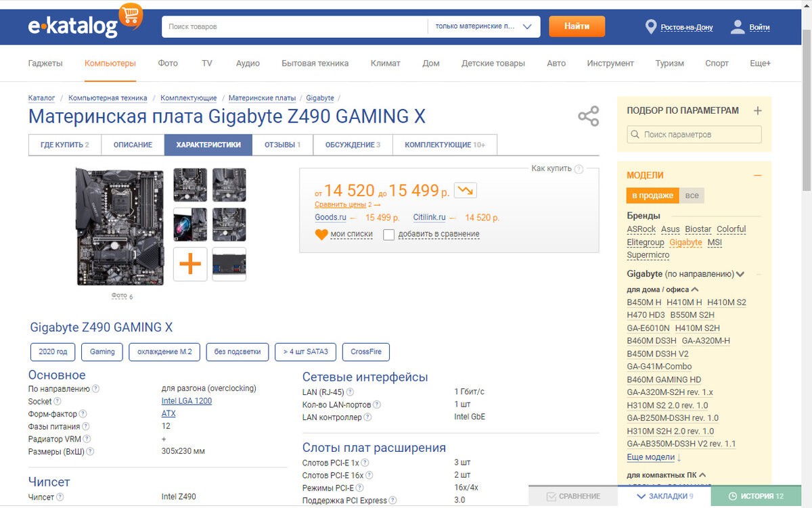
Task: Click the heart icon for мои списки
Action: point(321,235)
